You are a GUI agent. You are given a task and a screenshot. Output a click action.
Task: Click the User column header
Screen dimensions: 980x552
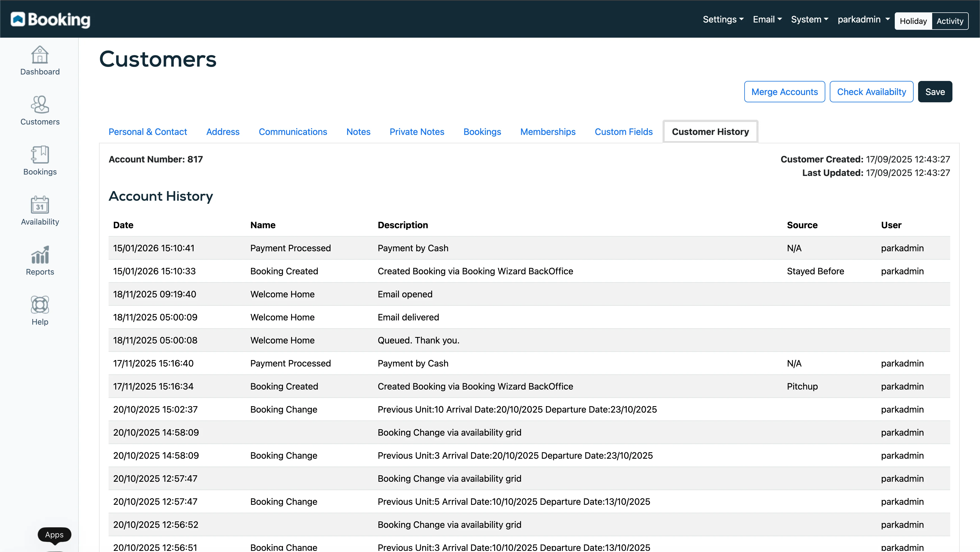(x=891, y=225)
